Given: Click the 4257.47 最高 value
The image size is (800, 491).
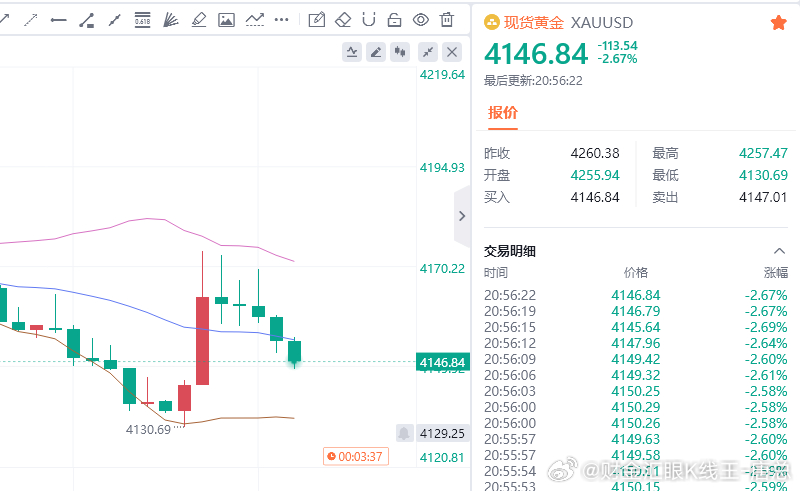Looking at the screenshot, I should pyautogui.click(x=763, y=153).
